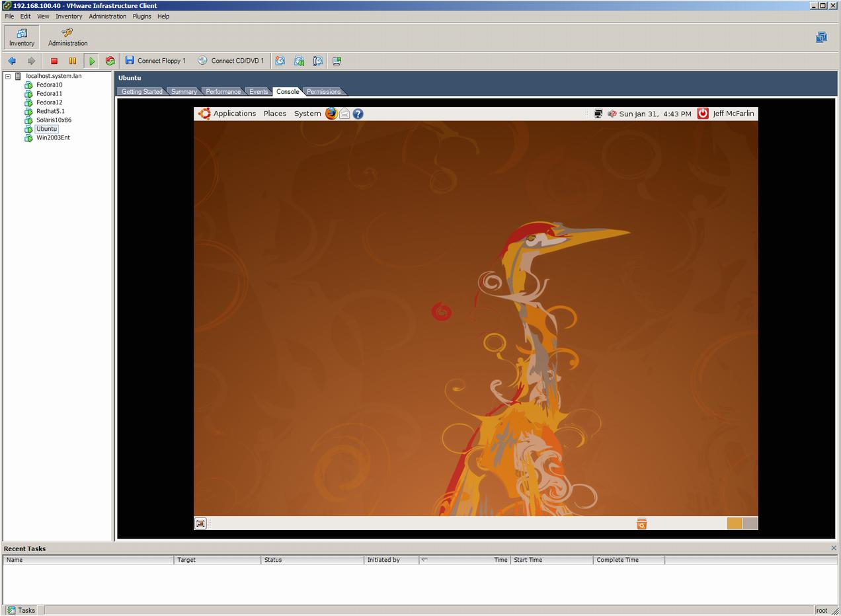Open Evolution mail icon in panel
Screen dimensions: 841x616
tap(344, 114)
